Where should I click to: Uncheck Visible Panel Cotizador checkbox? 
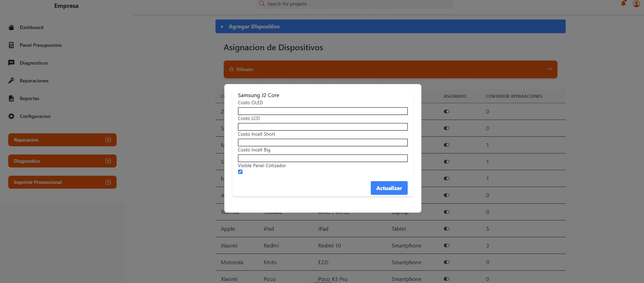tap(240, 172)
